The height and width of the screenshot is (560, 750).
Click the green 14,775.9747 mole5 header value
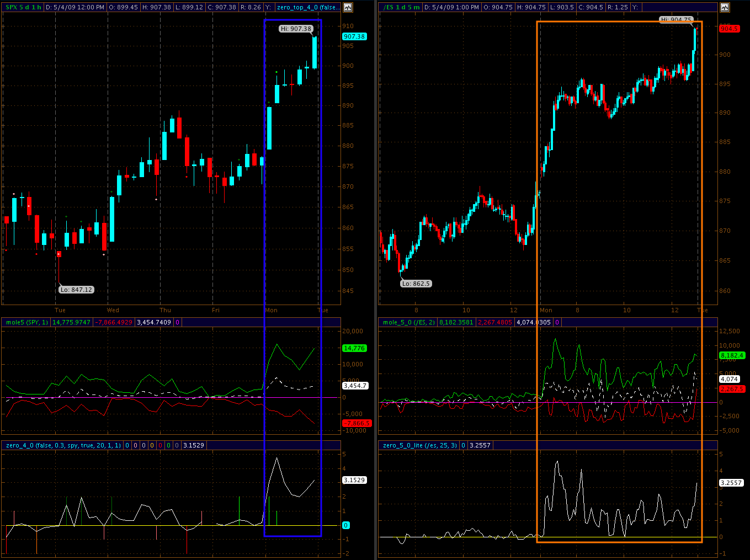(71, 322)
